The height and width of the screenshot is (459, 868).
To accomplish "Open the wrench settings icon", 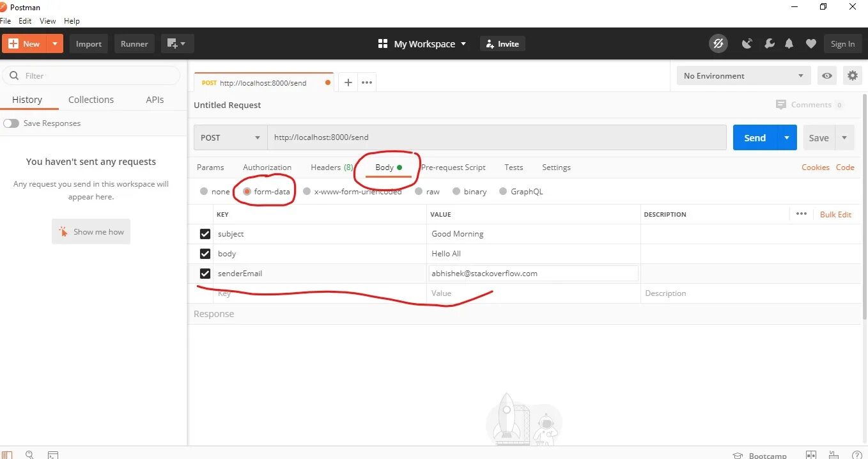I will [x=769, y=43].
